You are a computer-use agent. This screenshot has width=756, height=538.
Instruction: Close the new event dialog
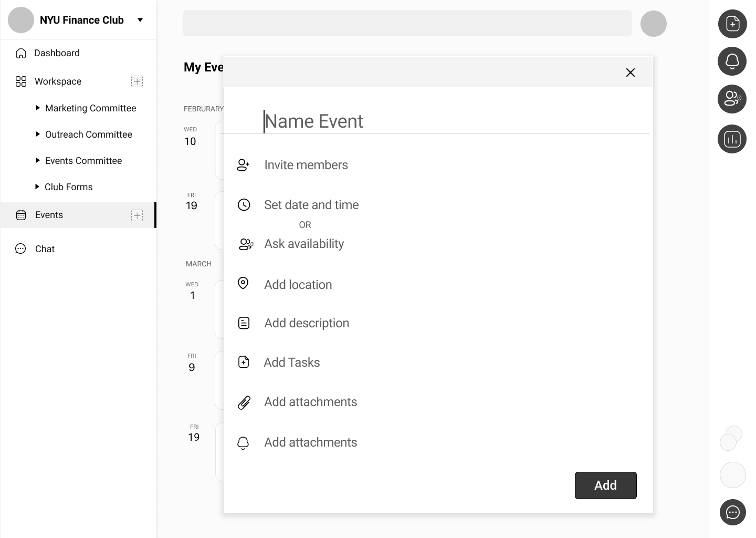[x=631, y=73]
